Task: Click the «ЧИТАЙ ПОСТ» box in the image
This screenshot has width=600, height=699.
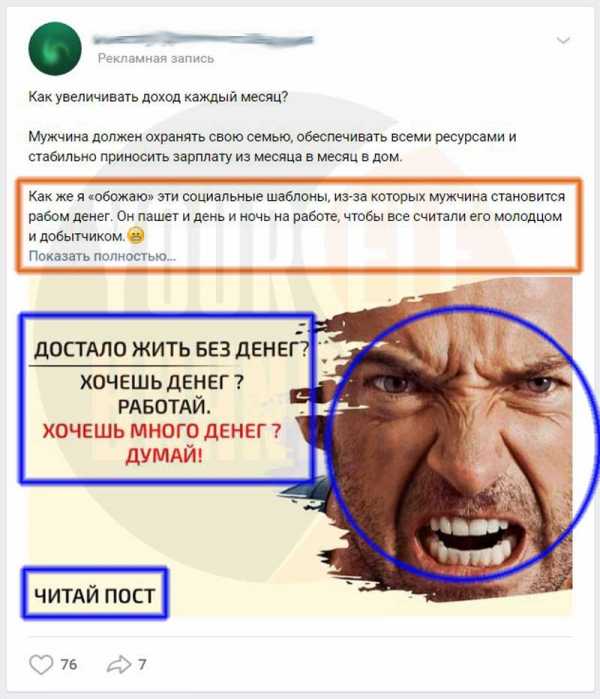Action: pos(95,593)
